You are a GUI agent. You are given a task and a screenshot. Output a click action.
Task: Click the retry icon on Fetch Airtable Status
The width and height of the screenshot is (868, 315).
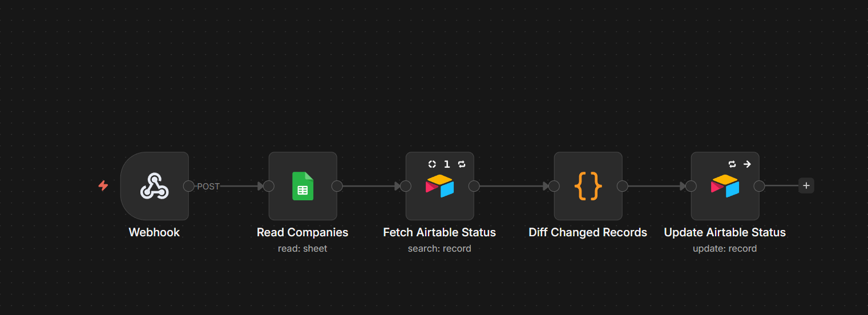tap(462, 164)
